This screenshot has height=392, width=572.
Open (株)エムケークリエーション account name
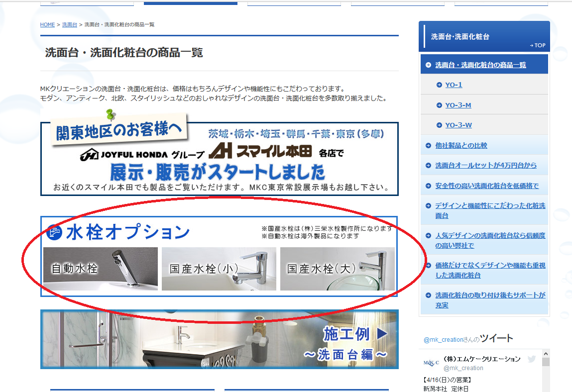482,359
